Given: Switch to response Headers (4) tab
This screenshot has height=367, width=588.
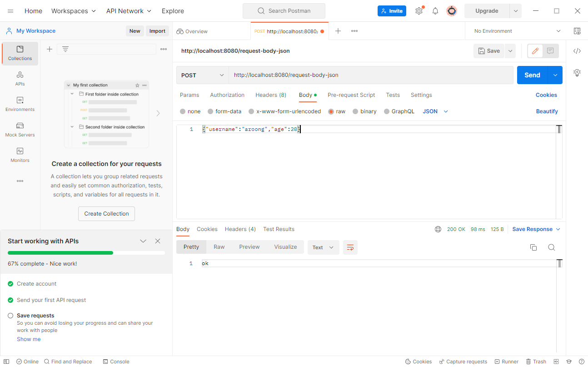Looking at the screenshot, I should pyautogui.click(x=240, y=229).
